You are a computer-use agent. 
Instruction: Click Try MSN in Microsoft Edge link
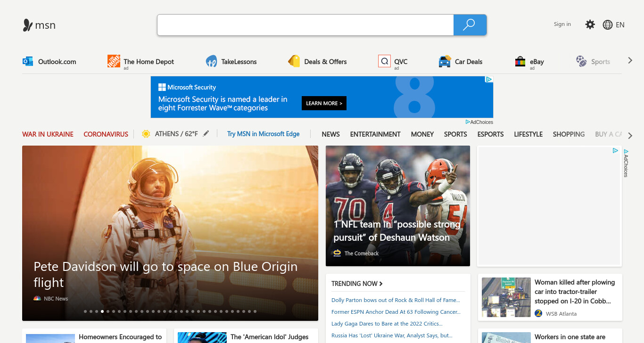[x=263, y=134]
